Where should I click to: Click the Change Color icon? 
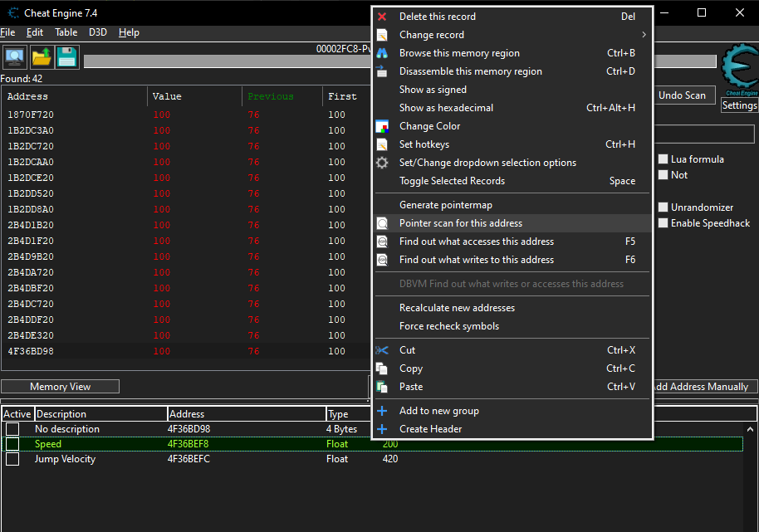(x=382, y=126)
